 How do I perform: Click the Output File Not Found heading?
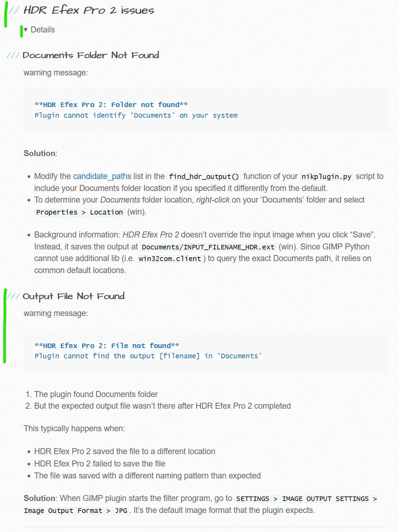74,296
